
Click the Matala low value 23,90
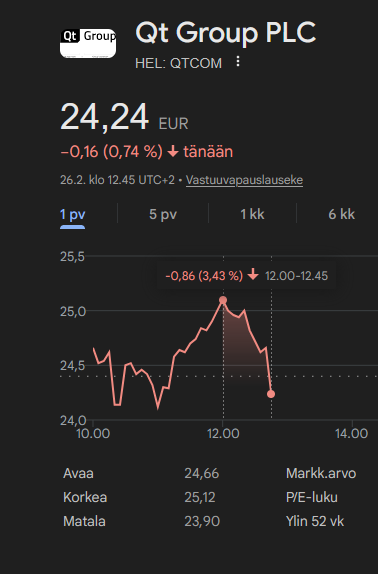pos(202,521)
